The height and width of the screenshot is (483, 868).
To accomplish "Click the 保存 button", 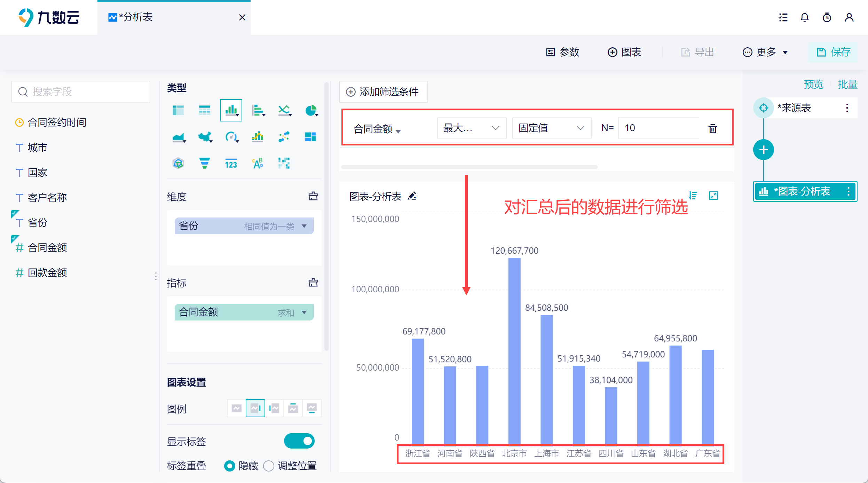I will (x=833, y=52).
